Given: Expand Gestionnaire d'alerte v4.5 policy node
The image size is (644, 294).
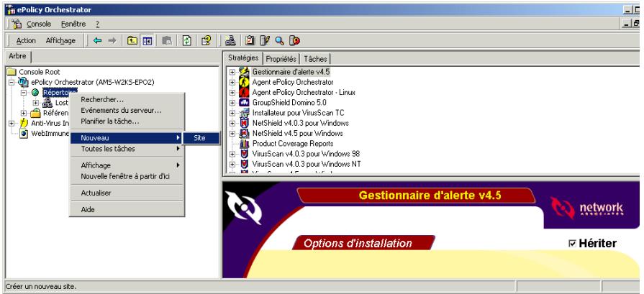Looking at the screenshot, I should pos(232,72).
